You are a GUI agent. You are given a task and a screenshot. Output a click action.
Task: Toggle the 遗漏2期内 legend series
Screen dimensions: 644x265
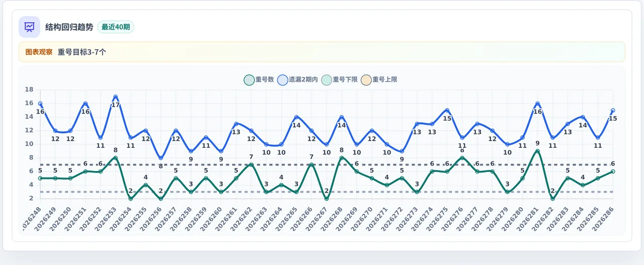(297, 79)
